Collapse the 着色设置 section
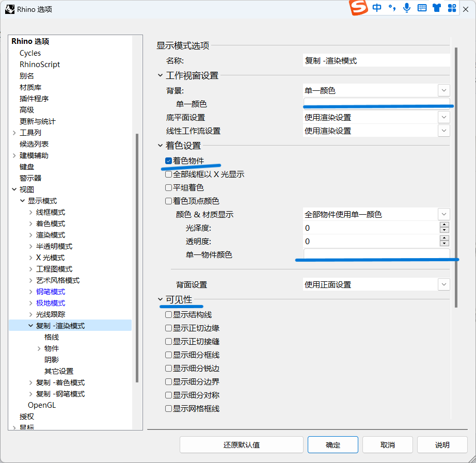 click(160, 146)
